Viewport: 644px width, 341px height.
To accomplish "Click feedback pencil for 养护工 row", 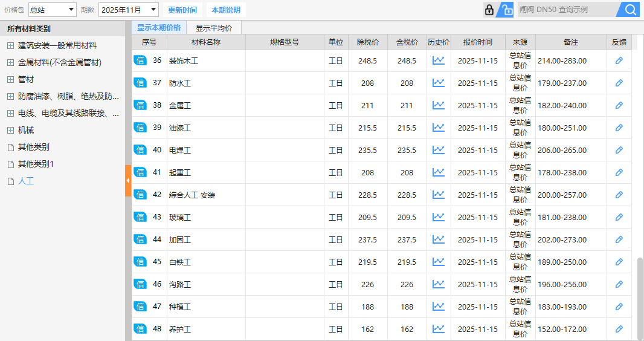I will coord(619,329).
